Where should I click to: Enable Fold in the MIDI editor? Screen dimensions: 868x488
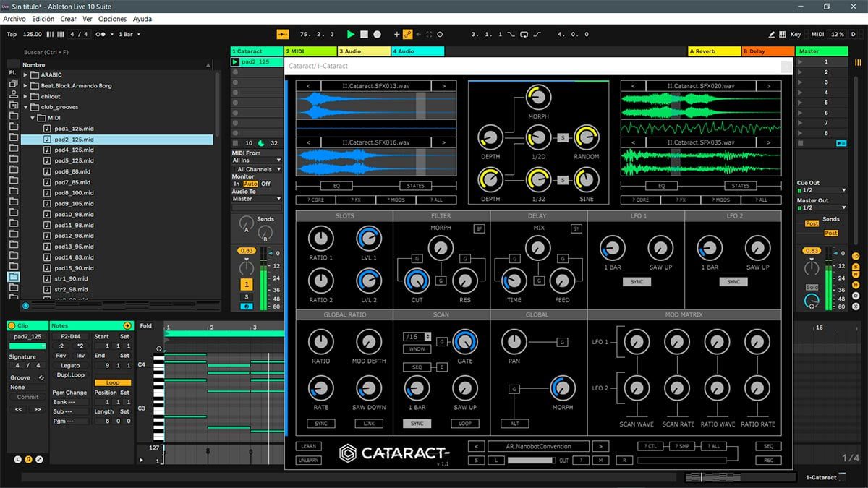point(146,326)
